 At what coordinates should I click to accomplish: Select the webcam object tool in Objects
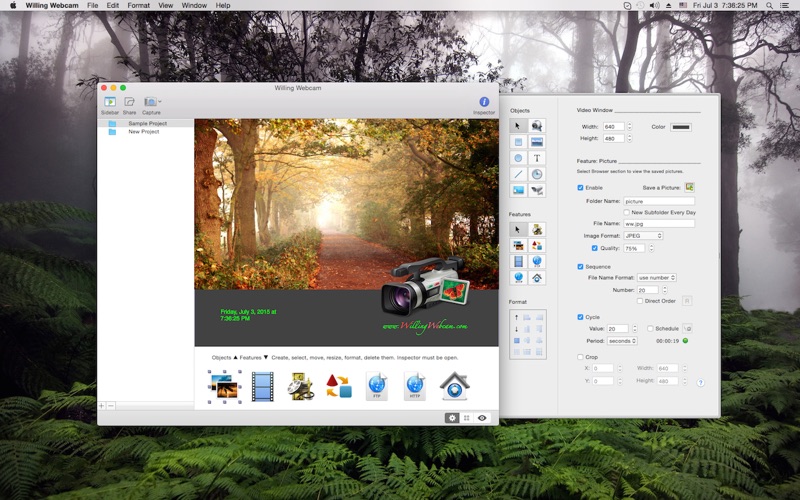click(536, 126)
